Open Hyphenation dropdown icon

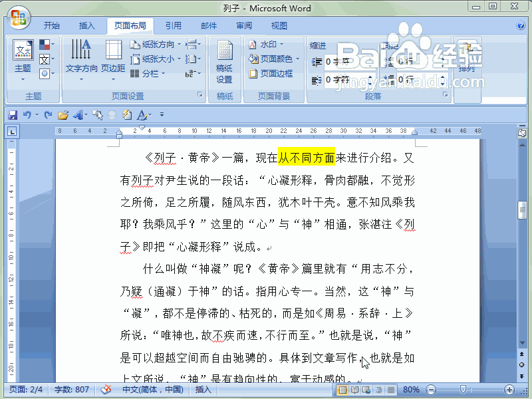click(x=193, y=74)
